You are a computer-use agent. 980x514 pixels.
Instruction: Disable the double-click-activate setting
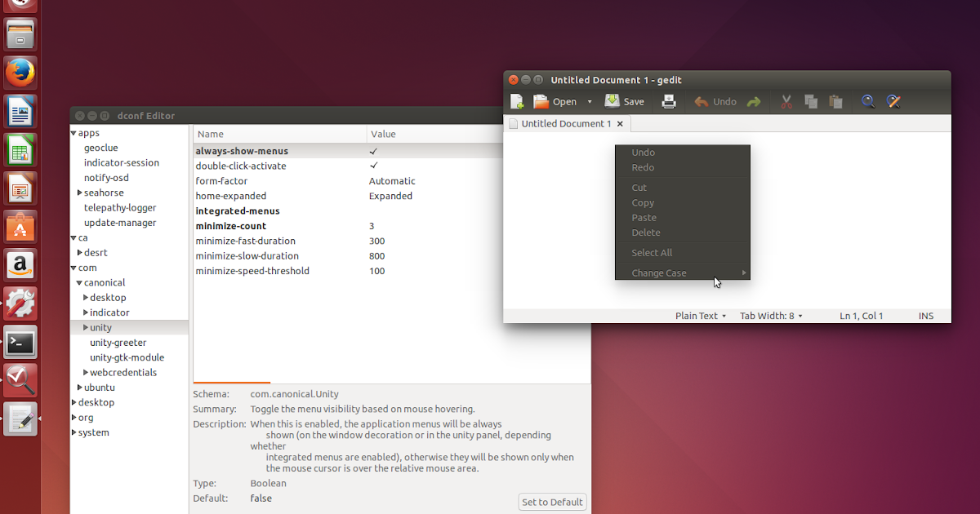pos(373,166)
